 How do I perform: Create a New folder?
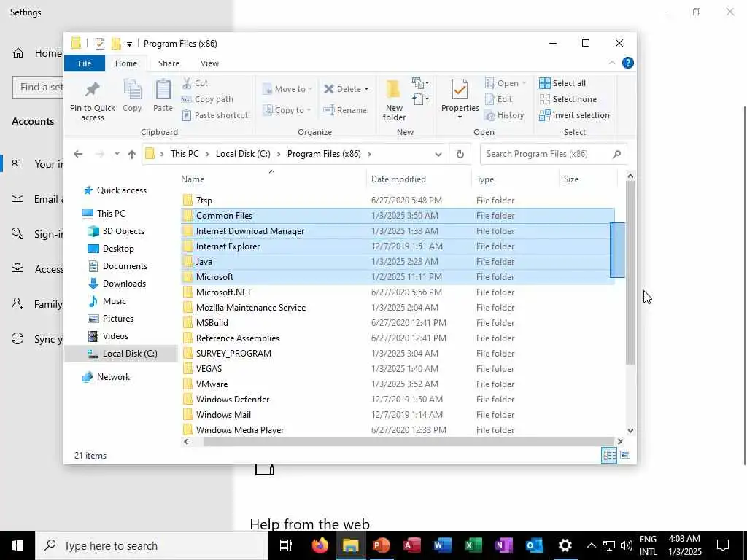(394, 100)
